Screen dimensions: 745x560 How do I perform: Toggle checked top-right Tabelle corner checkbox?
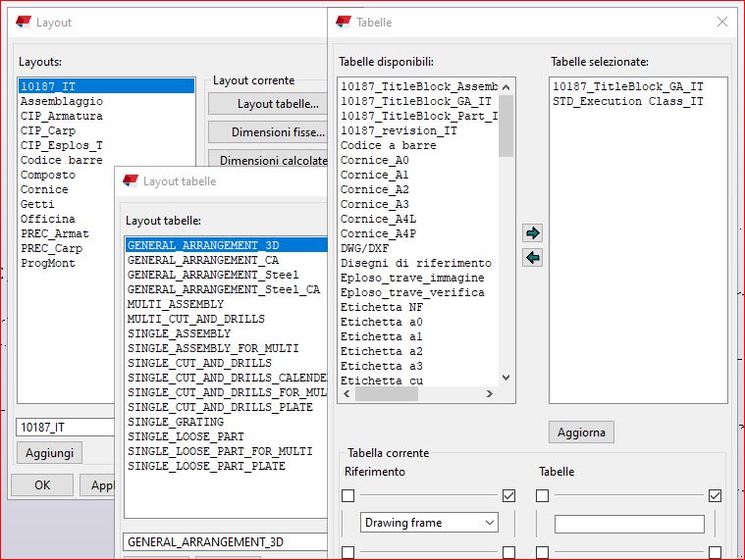[715, 495]
